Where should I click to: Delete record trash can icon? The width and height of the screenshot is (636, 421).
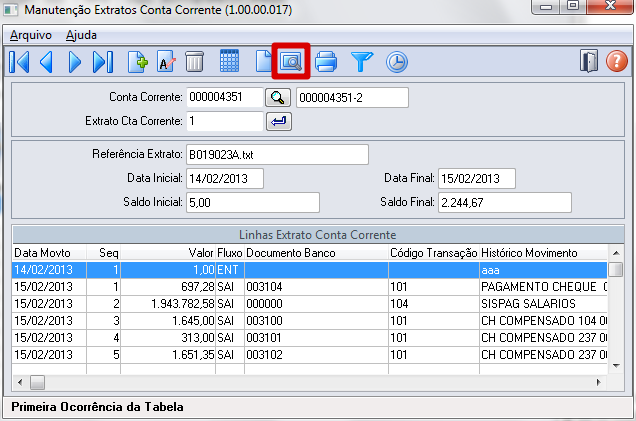(x=194, y=62)
